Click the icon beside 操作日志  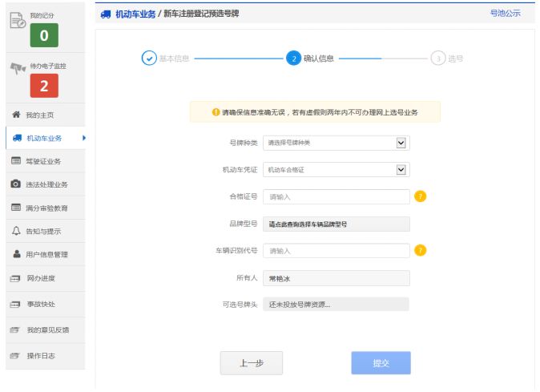pyautogui.click(x=14, y=356)
